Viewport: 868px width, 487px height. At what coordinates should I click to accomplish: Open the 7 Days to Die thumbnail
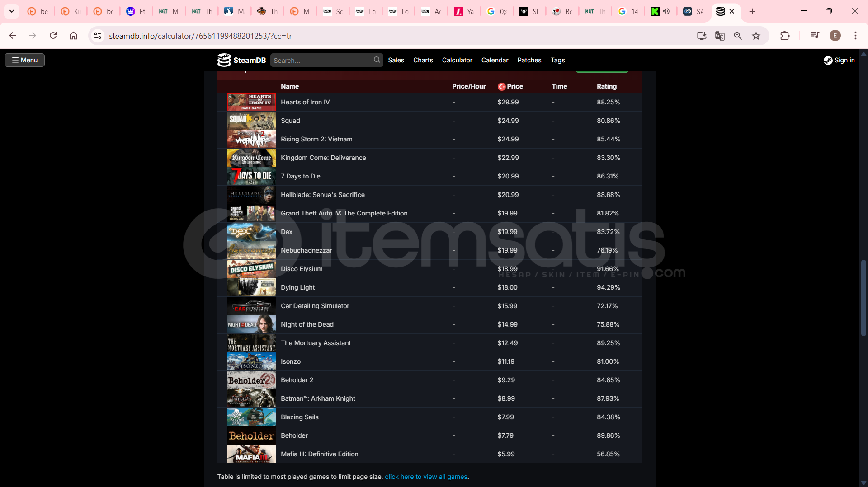coord(251,176)
